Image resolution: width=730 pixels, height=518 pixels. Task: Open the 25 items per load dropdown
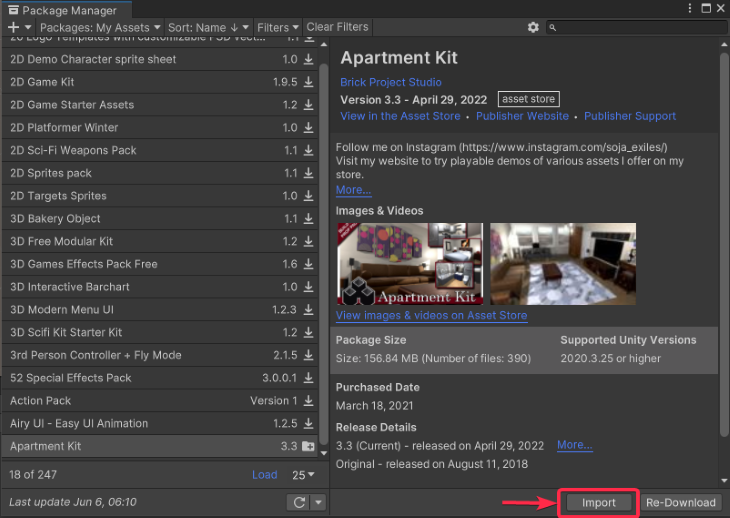tap(304, 475)
